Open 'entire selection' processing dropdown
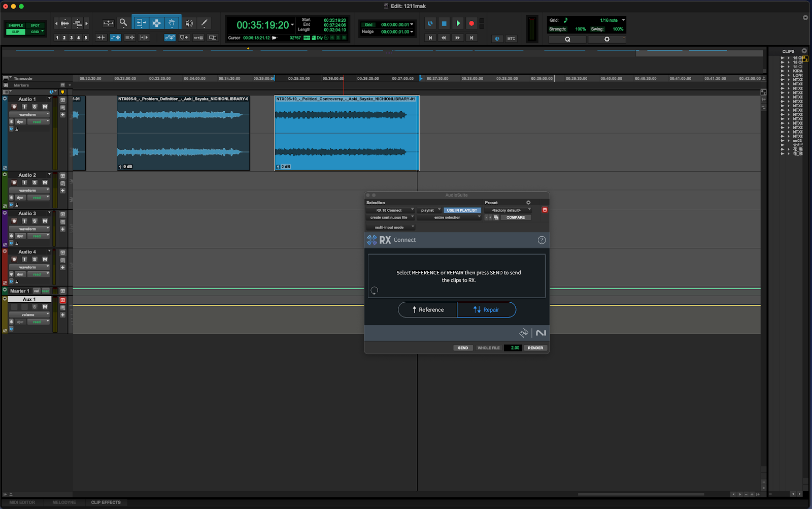 click(449, 217)
